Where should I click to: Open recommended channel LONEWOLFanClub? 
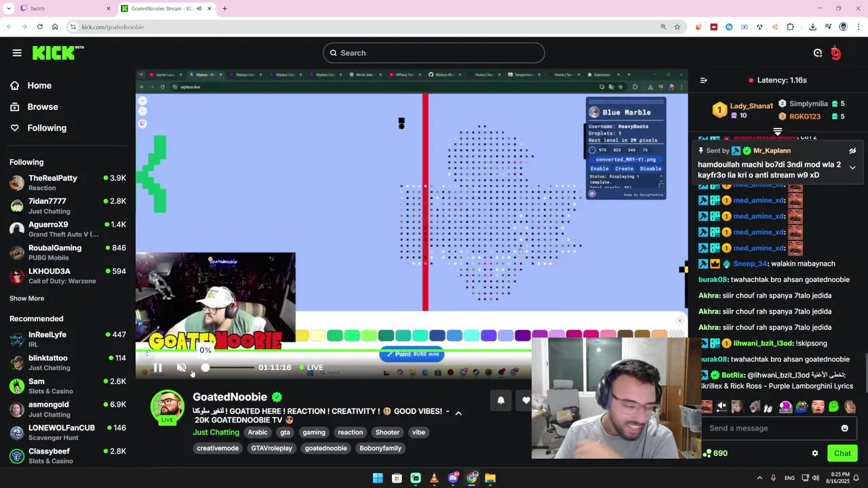(x=68, y=432)
